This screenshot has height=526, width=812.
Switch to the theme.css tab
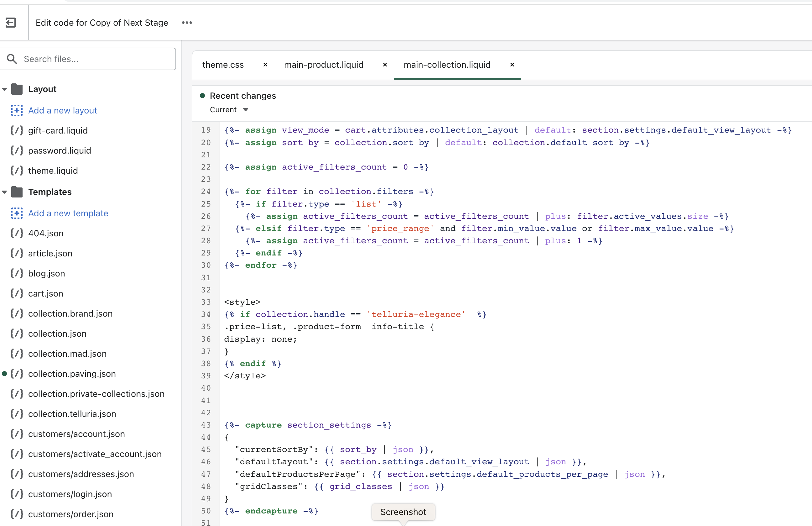(x=223, y=65)
